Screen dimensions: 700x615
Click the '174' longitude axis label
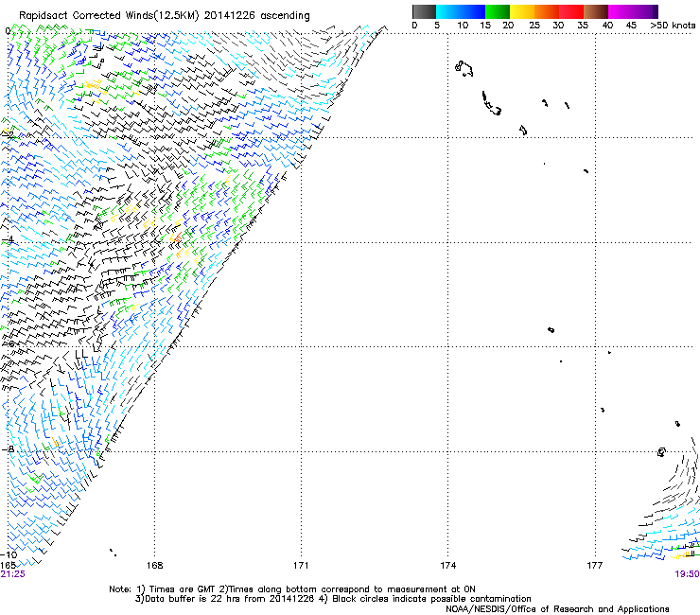point(447,566)
